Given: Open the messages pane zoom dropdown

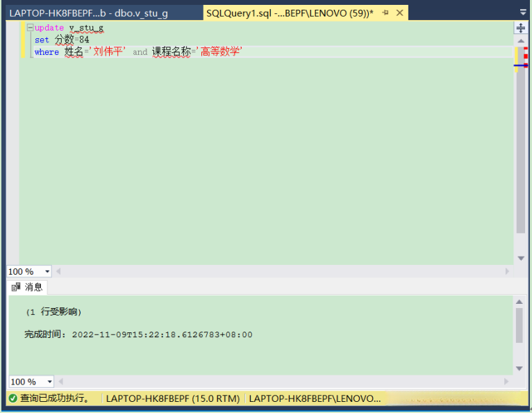Looking at the screenshot, I should pos(49,382).
